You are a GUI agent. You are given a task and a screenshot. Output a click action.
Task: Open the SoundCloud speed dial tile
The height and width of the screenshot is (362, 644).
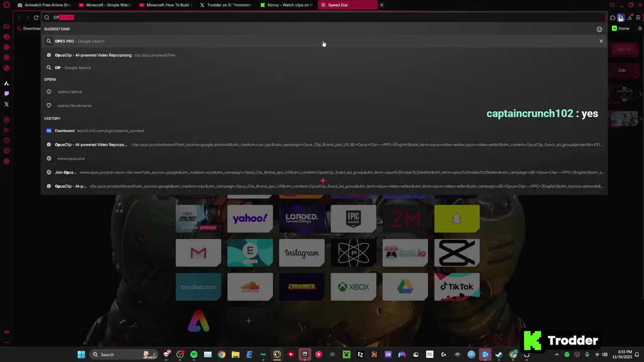point(250,287)
